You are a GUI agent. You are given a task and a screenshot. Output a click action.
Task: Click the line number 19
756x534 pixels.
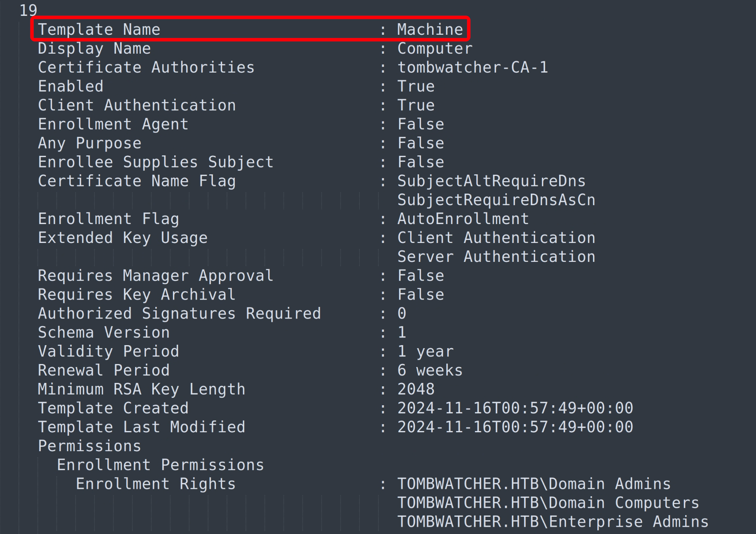click(28, 10)
